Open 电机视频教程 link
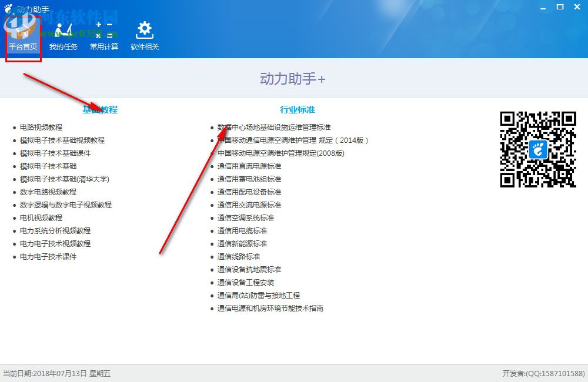The image size is (588, 382). pos(41,217)
